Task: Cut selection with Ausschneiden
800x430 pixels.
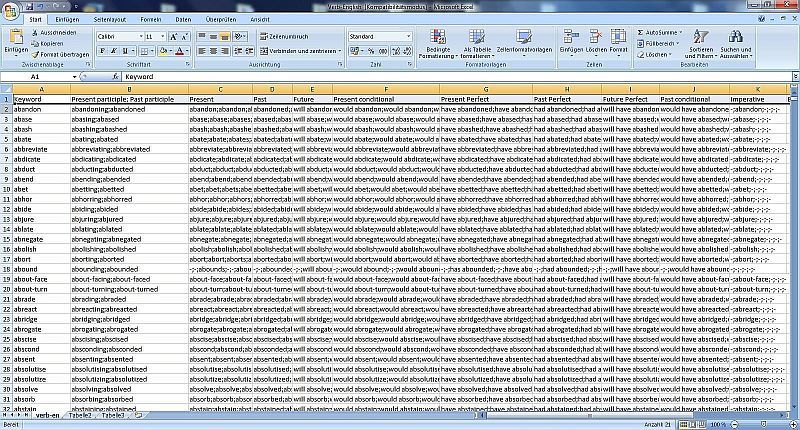Action: pyautogui.click(x=54, y=33)
